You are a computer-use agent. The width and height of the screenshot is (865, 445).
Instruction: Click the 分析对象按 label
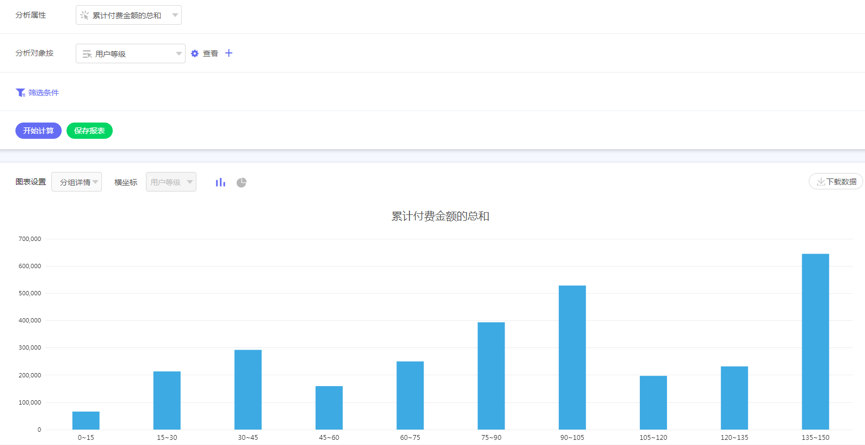coord(34,53)
